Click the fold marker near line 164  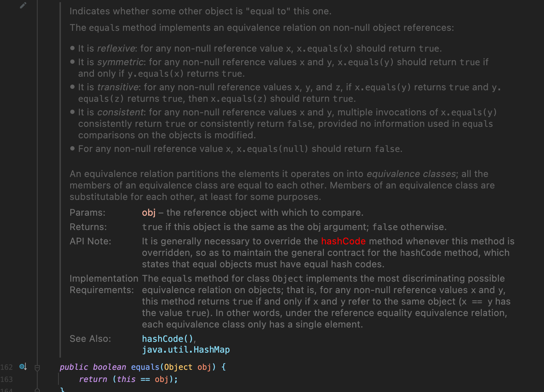[x=37, y=390]
